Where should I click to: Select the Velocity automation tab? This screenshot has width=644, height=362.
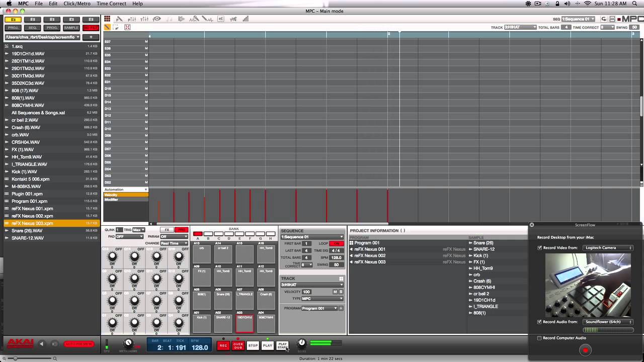point(126,195)
